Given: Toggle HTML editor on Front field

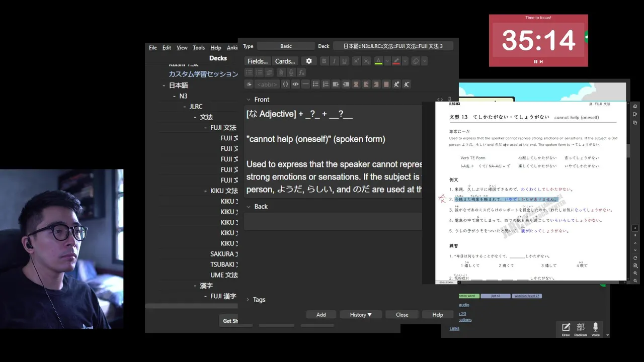Looking at the screenshot, I should pyautogui.click(x=440, y=100).
